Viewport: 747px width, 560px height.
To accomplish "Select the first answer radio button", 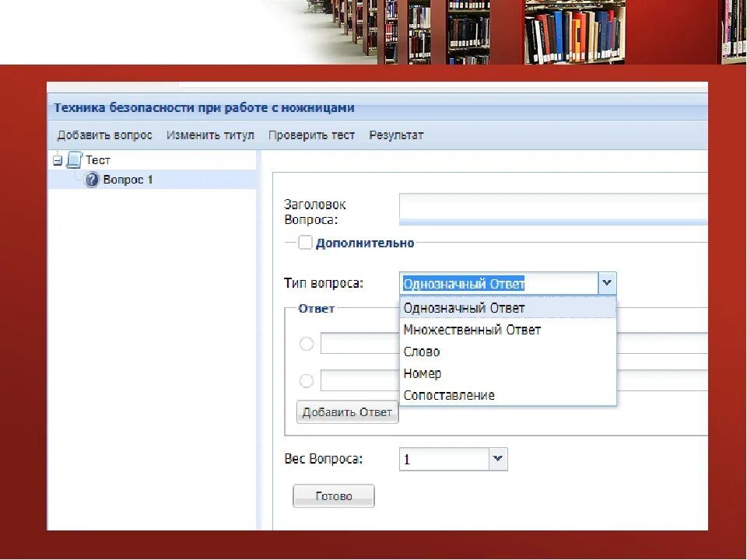I will 307,344.
